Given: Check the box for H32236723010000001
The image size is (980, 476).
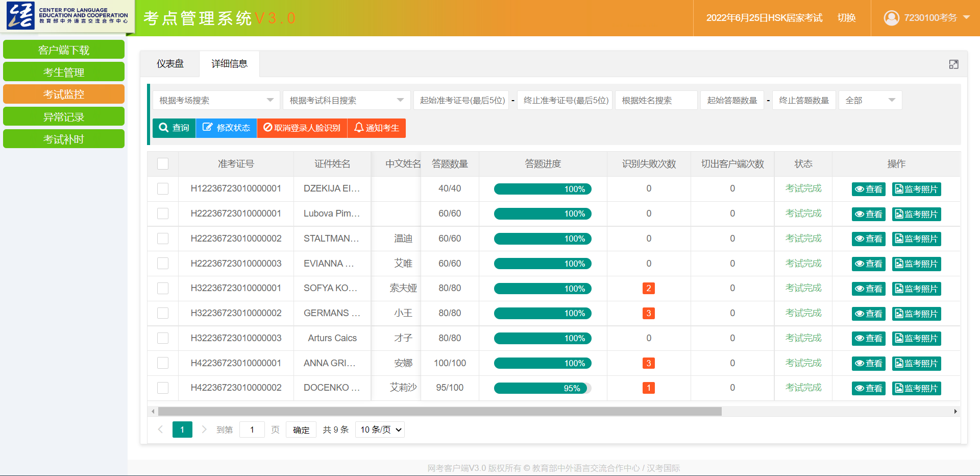Looking at the screenshot, I should click(x=163, y=289).
